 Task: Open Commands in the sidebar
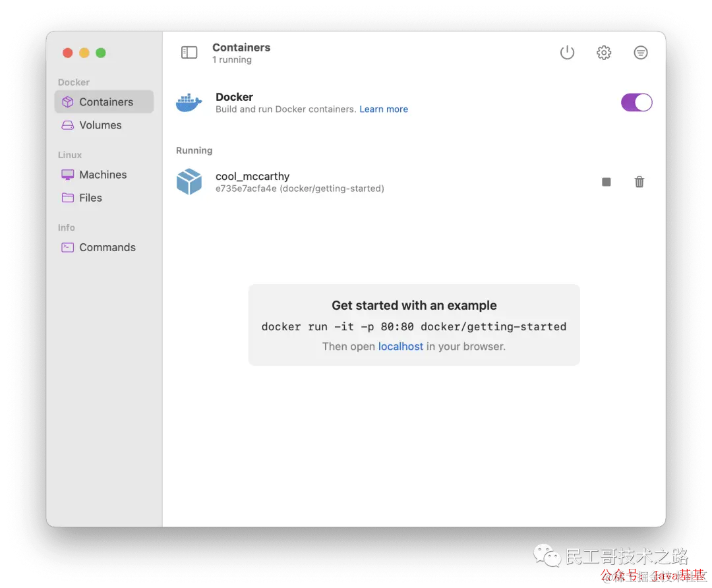[104, 247]
